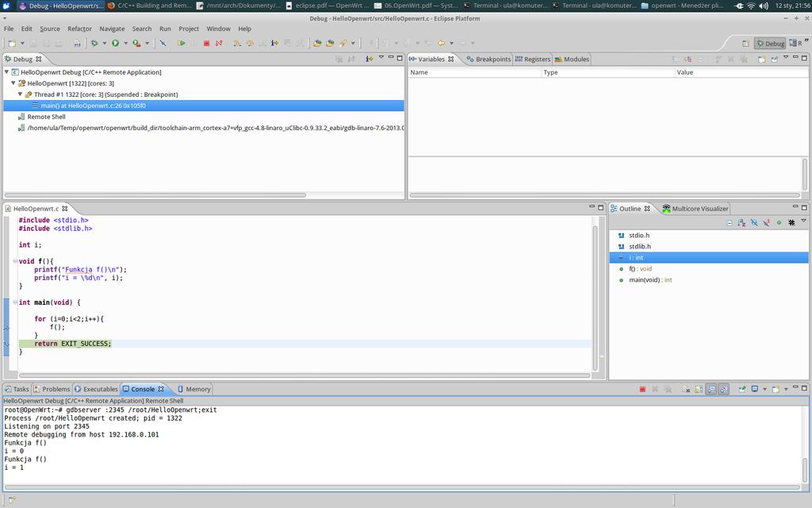Click the Debug view horizontal scrollbar
This screenshot has width=812, height=508.
coord(155,195)
